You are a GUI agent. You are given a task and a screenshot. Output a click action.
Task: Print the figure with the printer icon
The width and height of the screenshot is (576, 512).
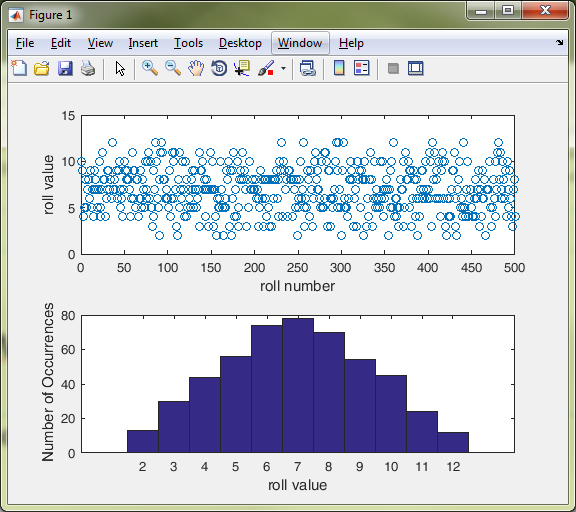coord(88,68)
